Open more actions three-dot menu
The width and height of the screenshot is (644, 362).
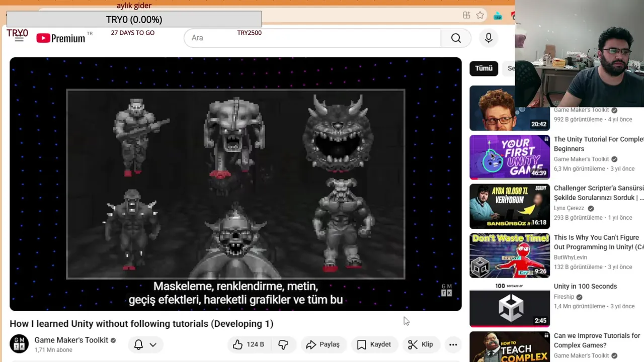pos(453,344)
